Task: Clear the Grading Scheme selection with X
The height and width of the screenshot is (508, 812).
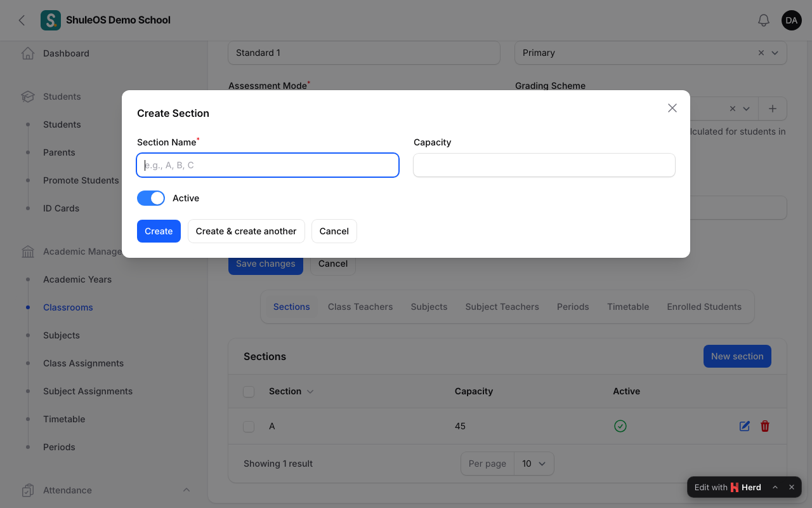Action: point(733,109)
